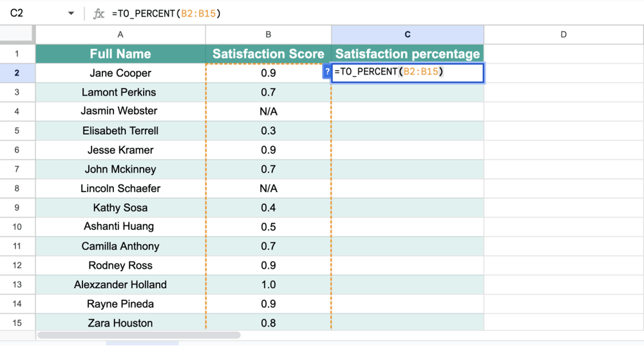The height and width of the screenshot is (346, 644).
Task: Click the blue formula help question mark
Action: tap(327, 72)
